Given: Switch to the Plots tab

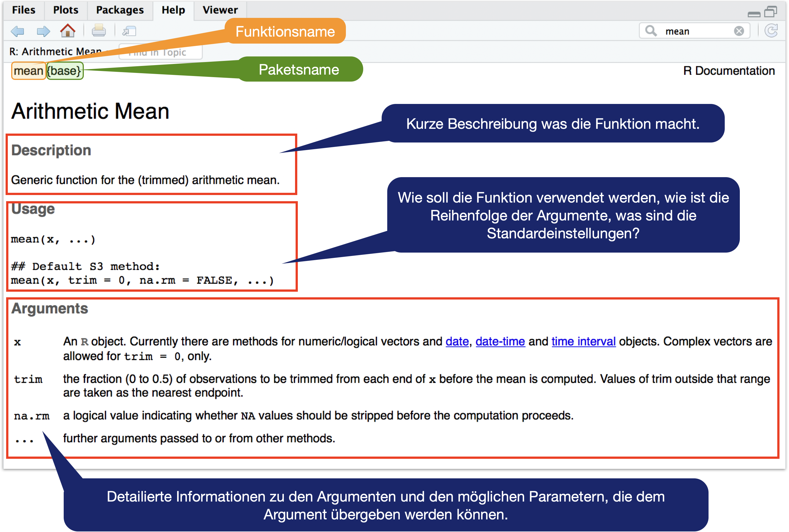Looking at the screenshot, I should [x=65, y=10].
